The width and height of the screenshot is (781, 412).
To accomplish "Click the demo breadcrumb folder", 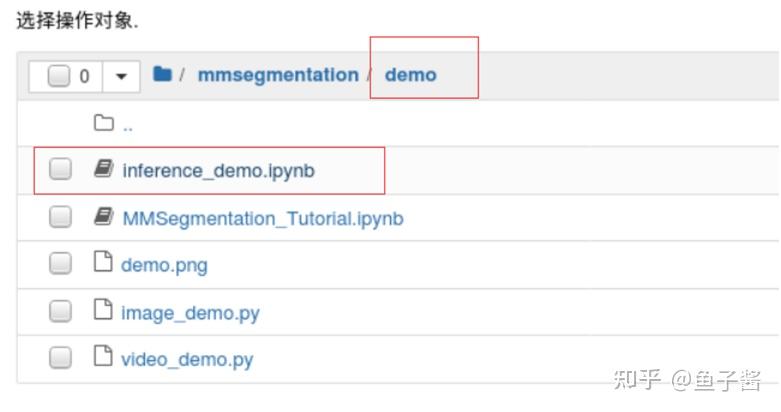I will 410,75.
